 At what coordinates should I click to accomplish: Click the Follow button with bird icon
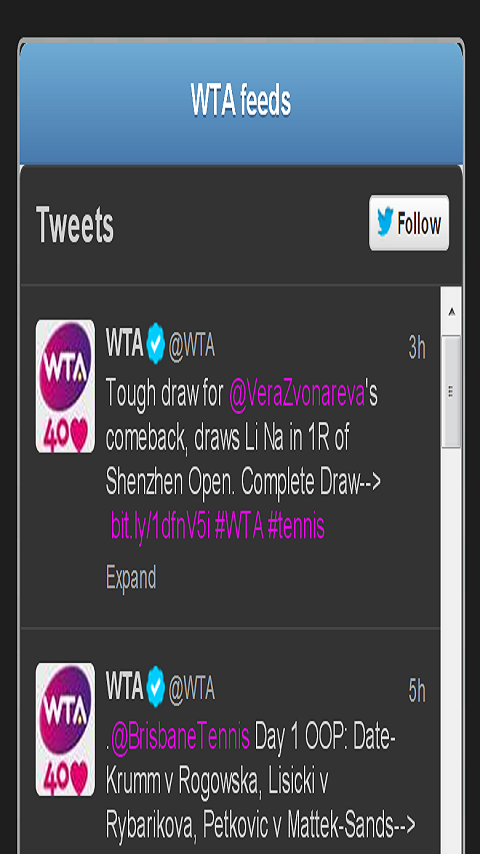pyautogui.click(x=409, y=223)
